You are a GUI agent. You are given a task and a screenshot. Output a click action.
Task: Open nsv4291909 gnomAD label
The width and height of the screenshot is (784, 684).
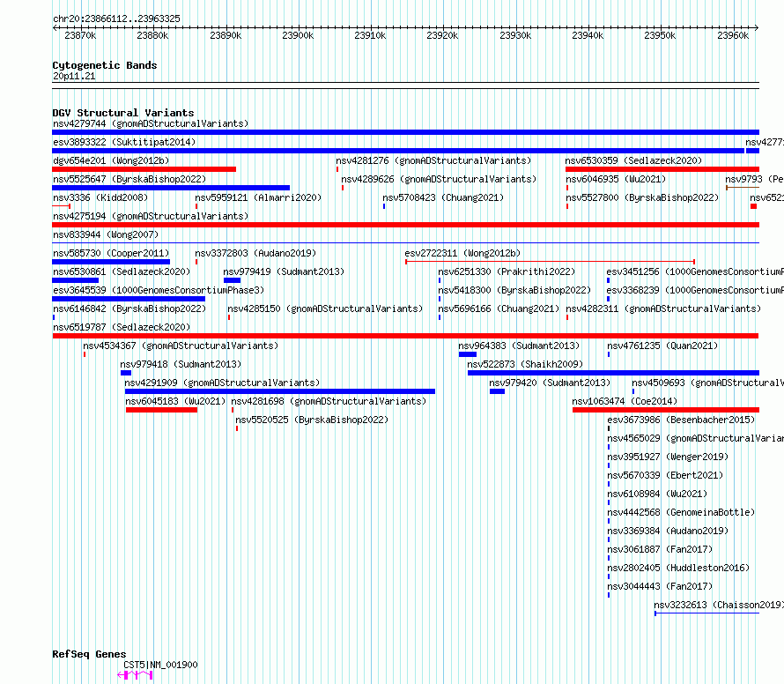pyautogui.click(x=222, y=383)
